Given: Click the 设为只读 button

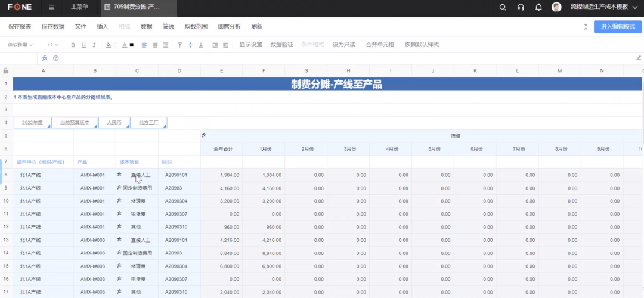Looking at the screenshot, I should coord(344,45).
